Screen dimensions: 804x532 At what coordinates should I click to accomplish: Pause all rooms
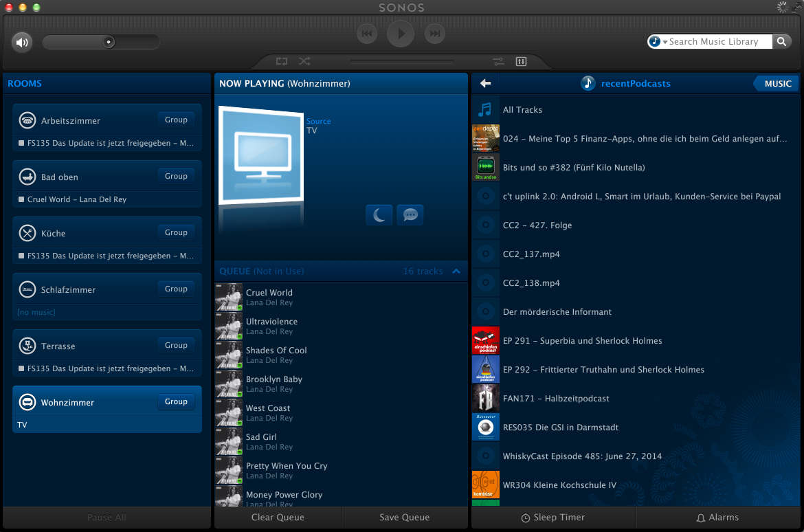[107, 517]
